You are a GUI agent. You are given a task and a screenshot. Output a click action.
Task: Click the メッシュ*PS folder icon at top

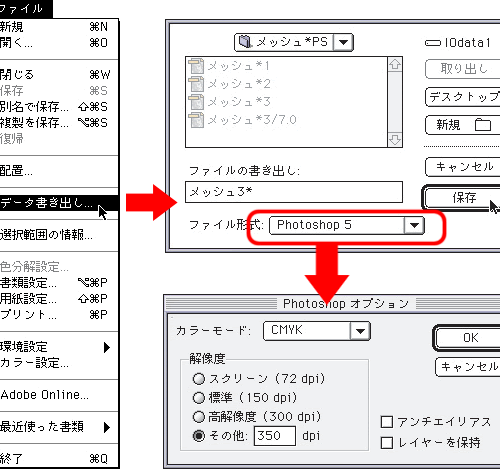coord(245,42)
